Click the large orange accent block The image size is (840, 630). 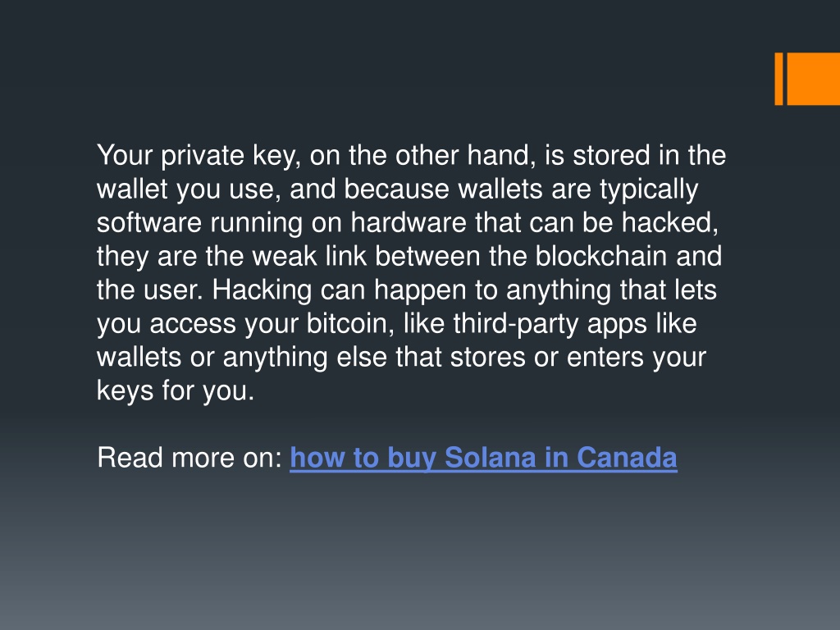coord(813,79)
